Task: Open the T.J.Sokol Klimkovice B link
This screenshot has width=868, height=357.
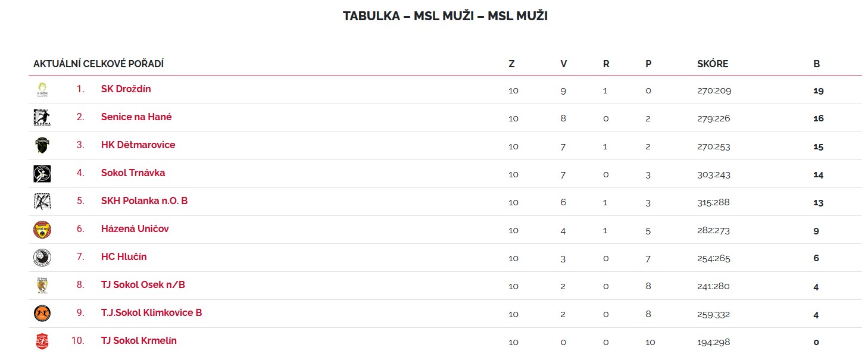Action: click(151, 313)
